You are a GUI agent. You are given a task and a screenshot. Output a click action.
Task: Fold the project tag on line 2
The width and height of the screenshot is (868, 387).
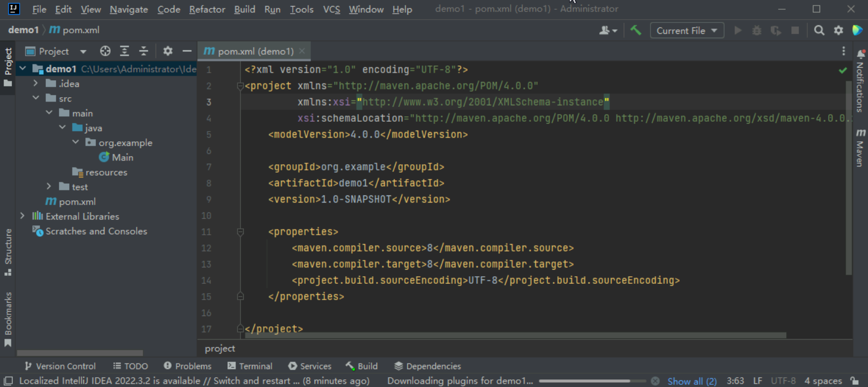click(x=240, y=86)
